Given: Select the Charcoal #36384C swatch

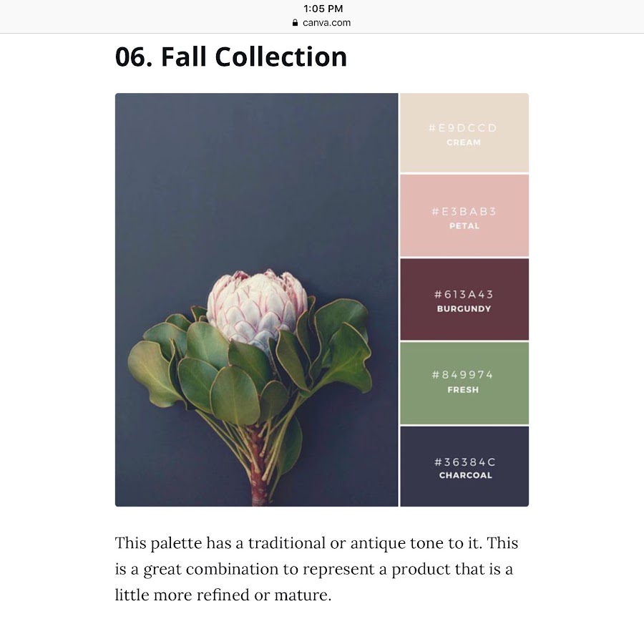Looking at the screenshot, I should [x=464, y=467].
